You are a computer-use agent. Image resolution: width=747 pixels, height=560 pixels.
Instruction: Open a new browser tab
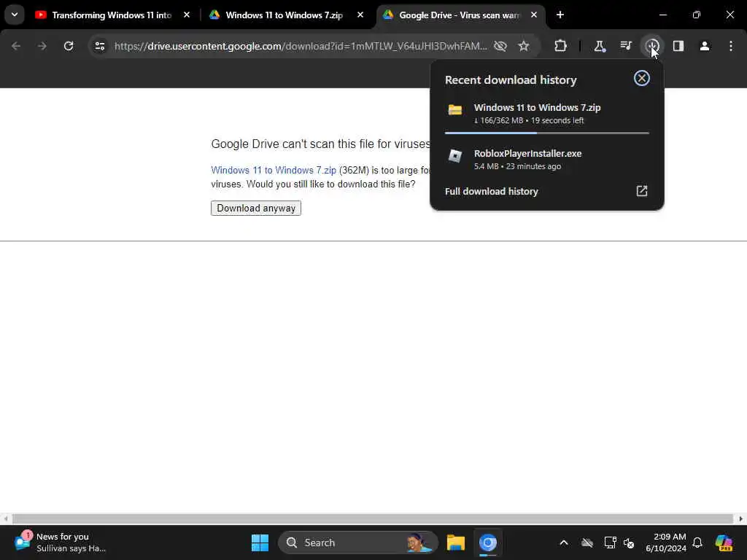(560, 15)
